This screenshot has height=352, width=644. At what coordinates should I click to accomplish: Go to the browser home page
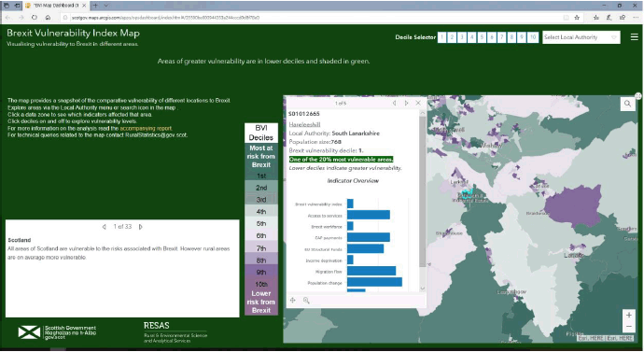(x=48, y=18)
